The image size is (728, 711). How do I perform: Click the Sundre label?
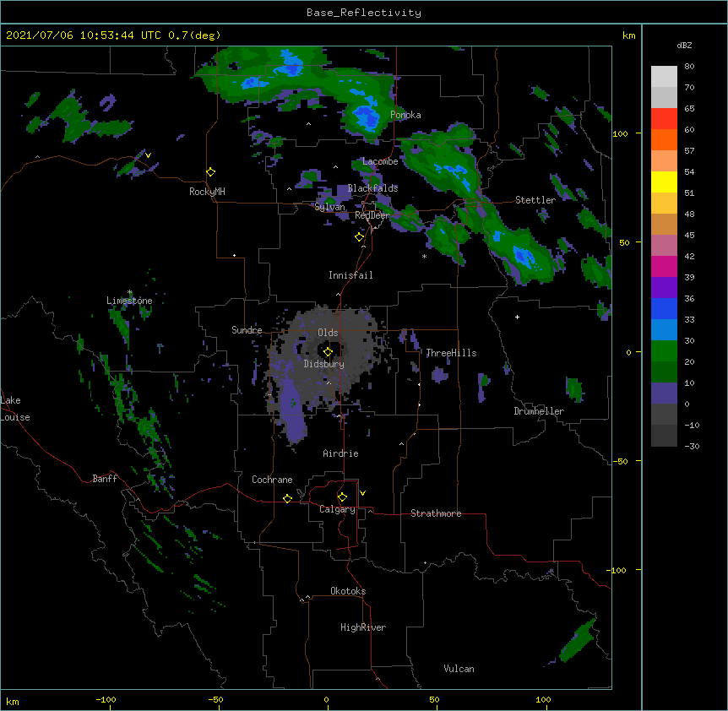click(x=247, y=330)
